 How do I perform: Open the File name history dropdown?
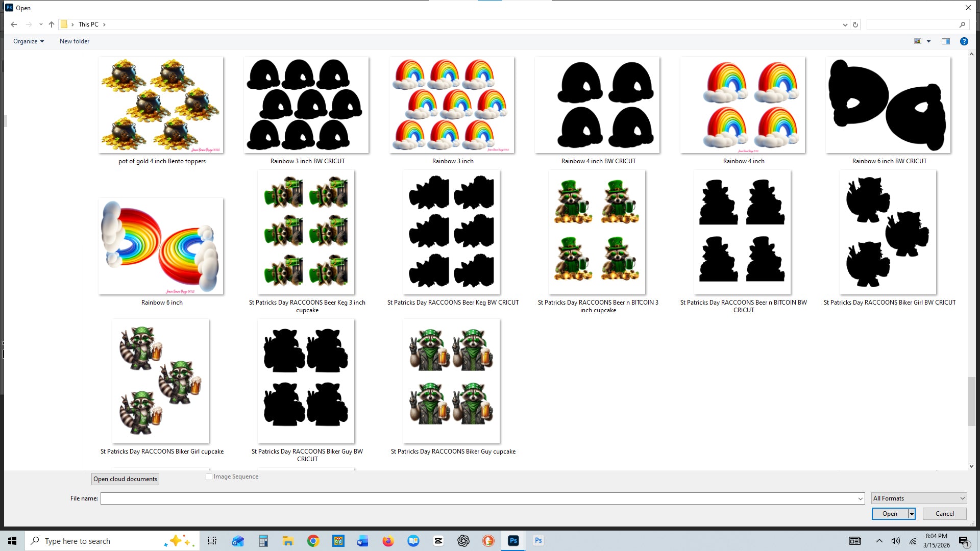860,498
